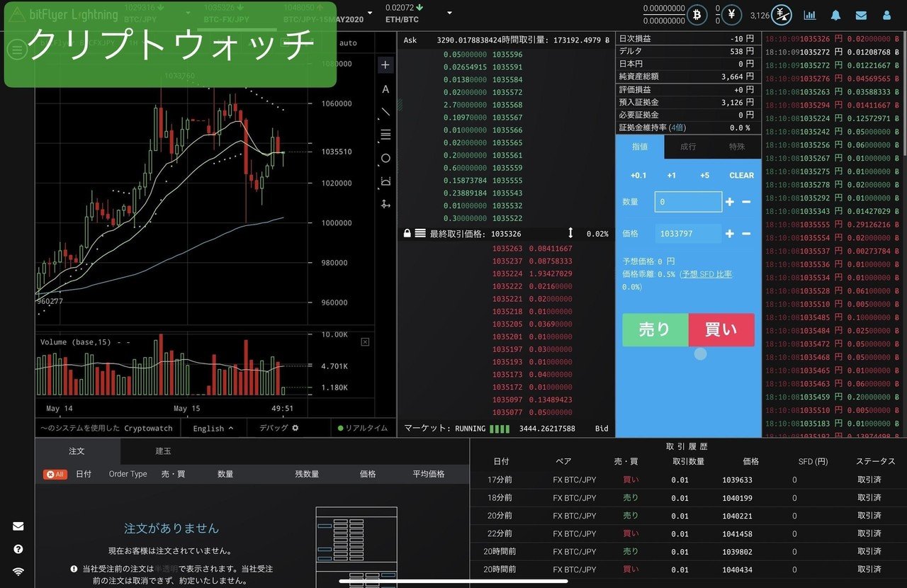The width and height of the screenshot is (907, 588).
Task: Click the order book grouping icon
Action: point(420,233)
